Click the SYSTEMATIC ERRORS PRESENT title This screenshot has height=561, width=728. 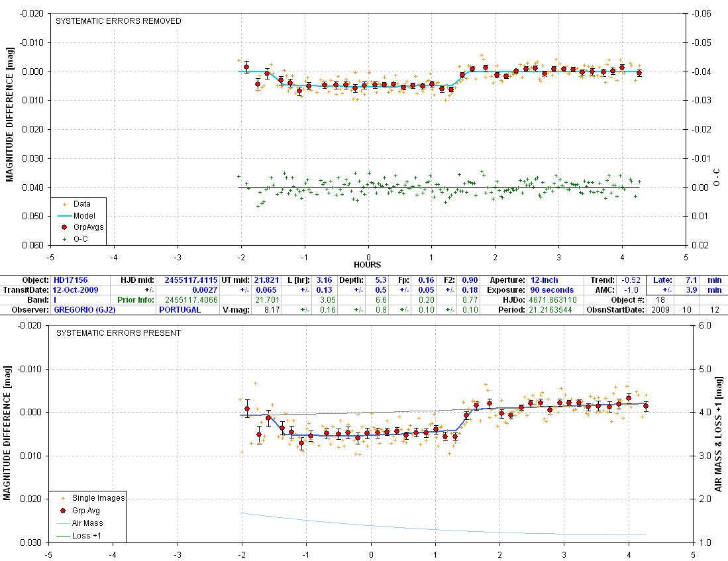click(x=119, y=333)
